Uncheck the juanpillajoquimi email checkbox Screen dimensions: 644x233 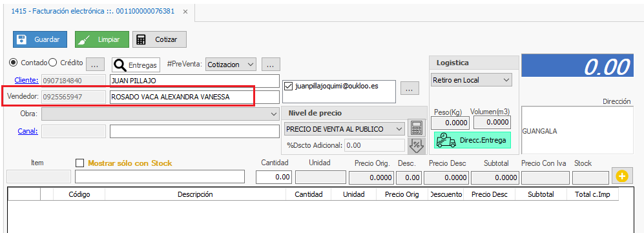tap(288, 86)
